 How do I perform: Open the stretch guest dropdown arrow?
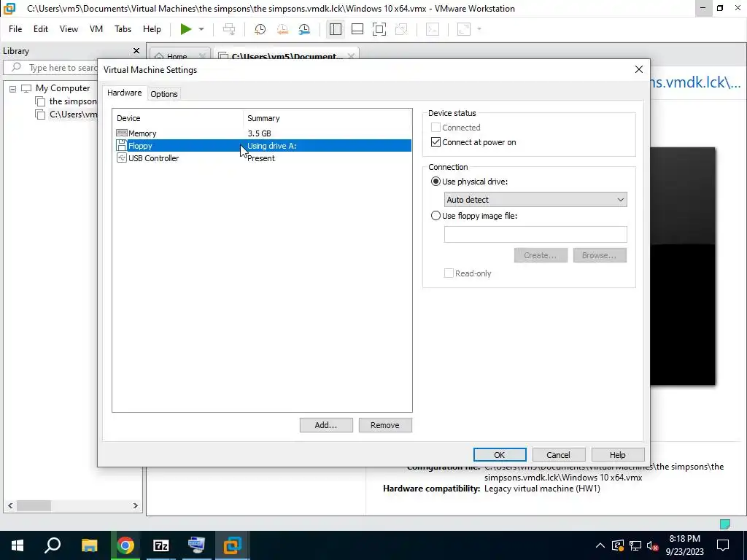[479, 29]
